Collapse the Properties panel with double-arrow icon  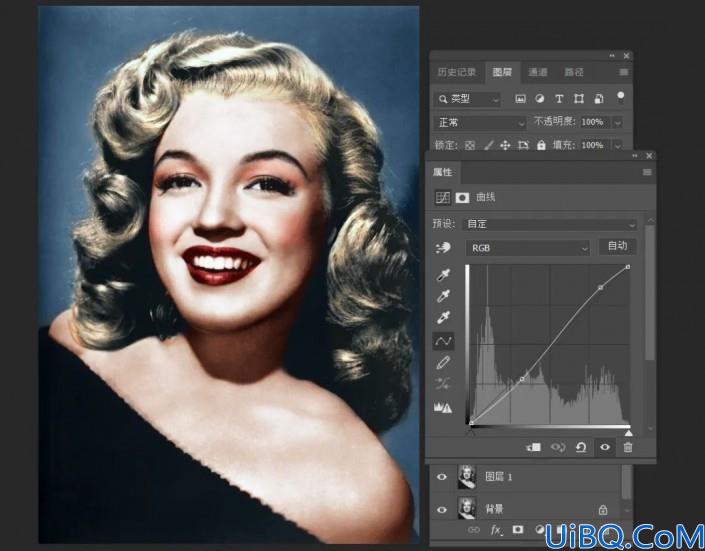[x=634, y=156]
